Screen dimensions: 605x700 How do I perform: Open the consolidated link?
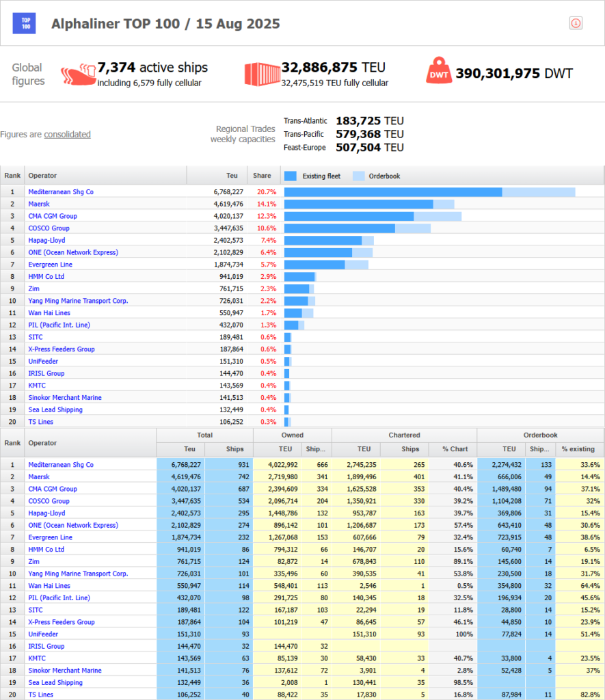(67, 134)
